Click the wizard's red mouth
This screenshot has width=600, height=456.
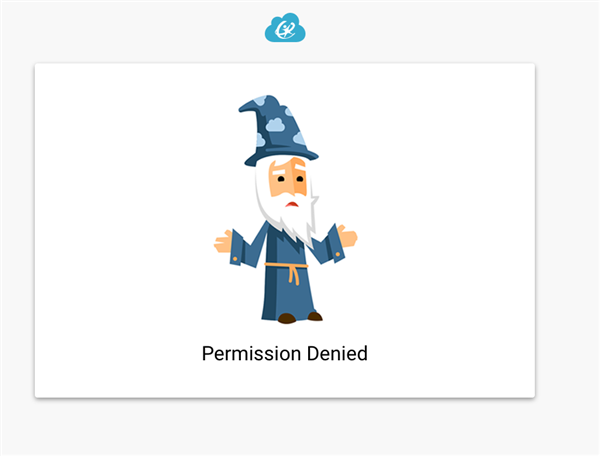coord(292,204)
